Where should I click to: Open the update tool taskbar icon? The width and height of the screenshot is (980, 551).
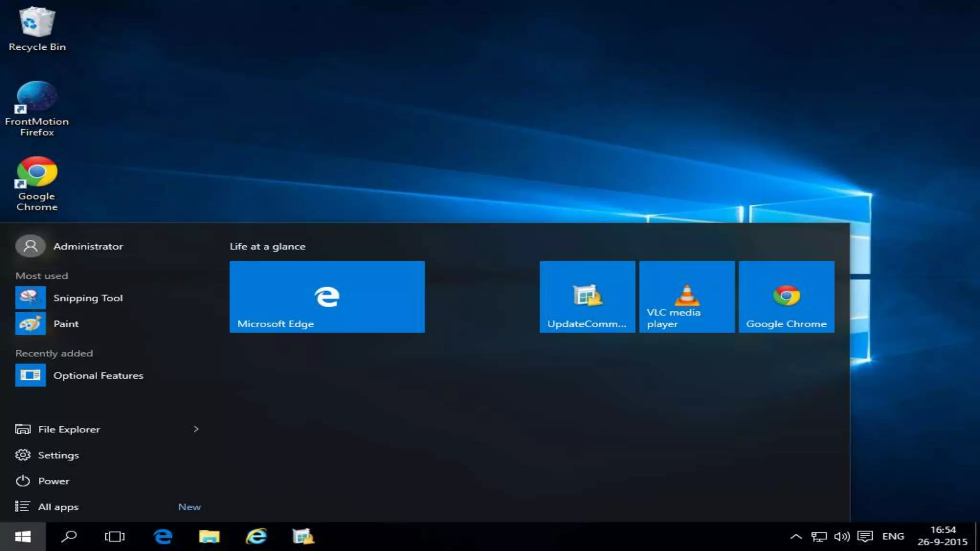[x=303, y=537]
